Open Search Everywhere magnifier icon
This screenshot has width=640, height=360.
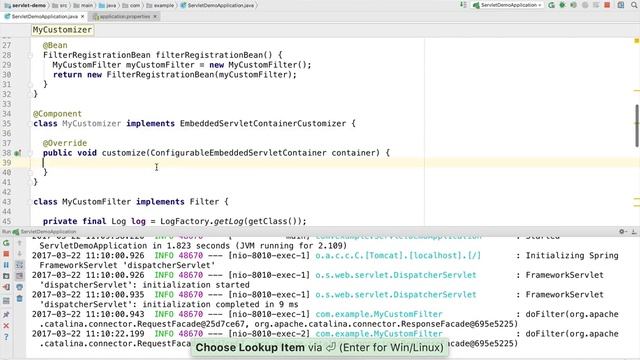634,5
